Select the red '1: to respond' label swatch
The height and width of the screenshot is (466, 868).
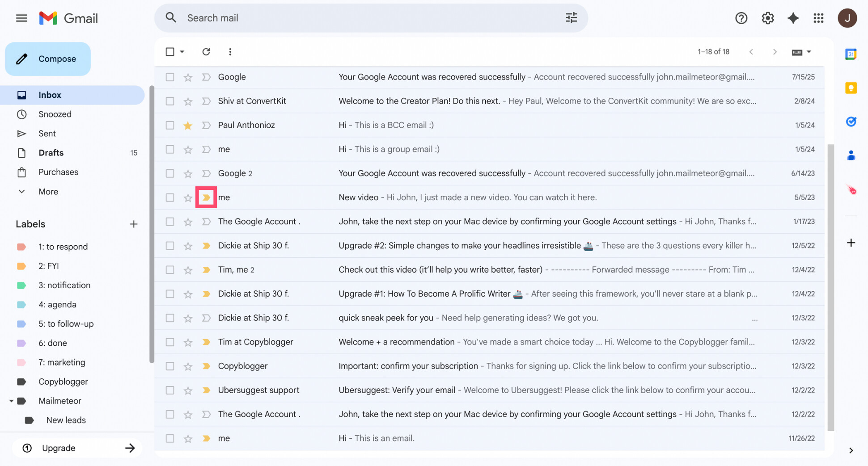tap(21, 246)
